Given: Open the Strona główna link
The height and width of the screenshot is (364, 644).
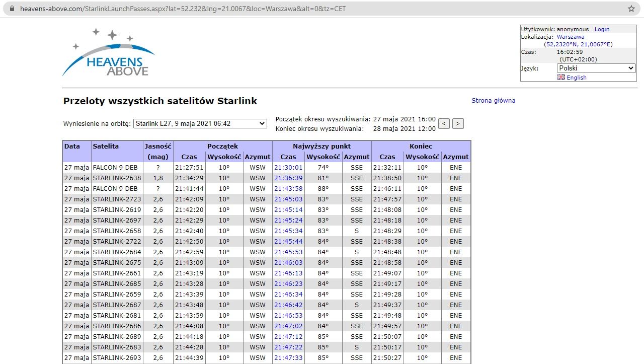Looking at the screenshot, I should tap(494, 100).
